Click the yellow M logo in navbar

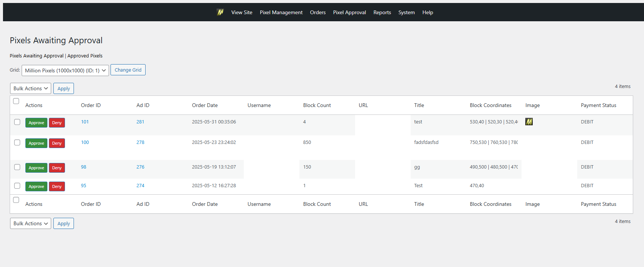[220, 12]
